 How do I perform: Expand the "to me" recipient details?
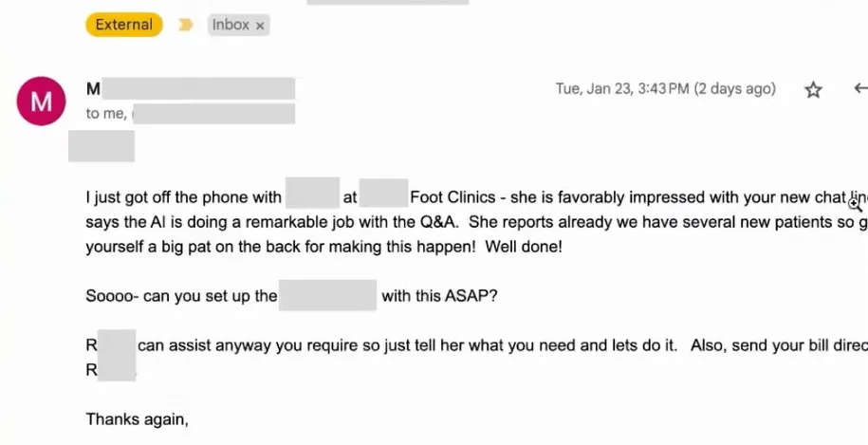107,114
